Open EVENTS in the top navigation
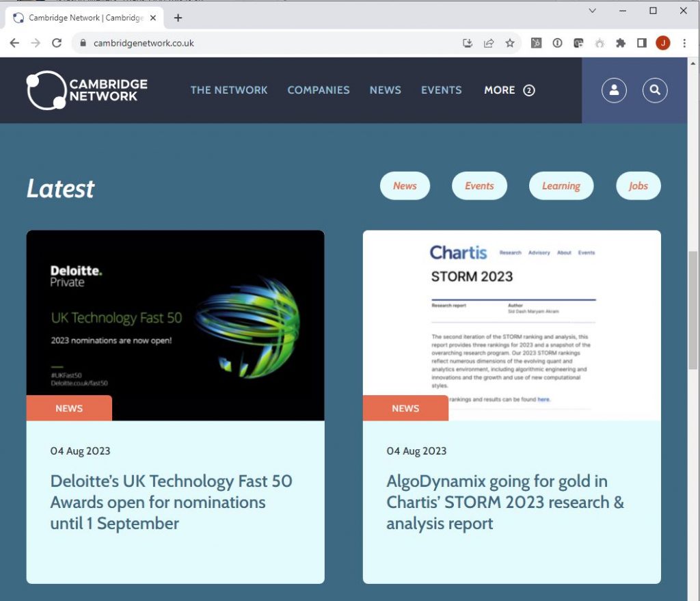This screenshot has height=601, width=700. coord(442,90)
